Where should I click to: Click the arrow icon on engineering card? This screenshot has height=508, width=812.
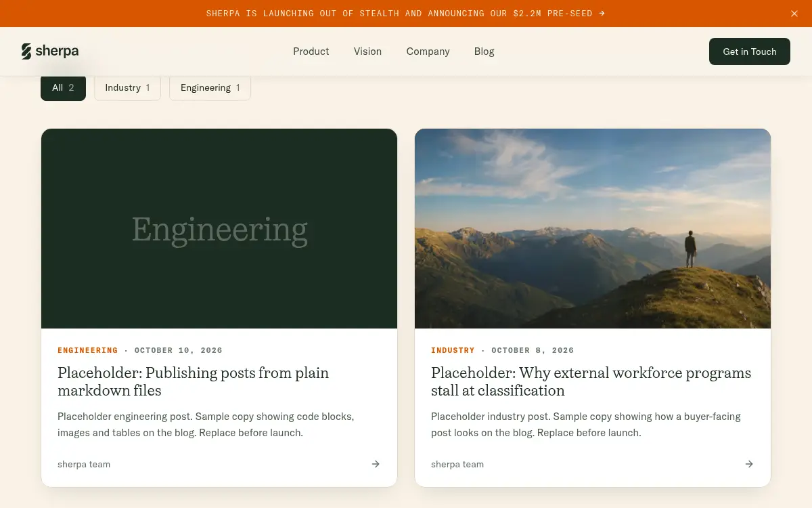coord(376,464)
